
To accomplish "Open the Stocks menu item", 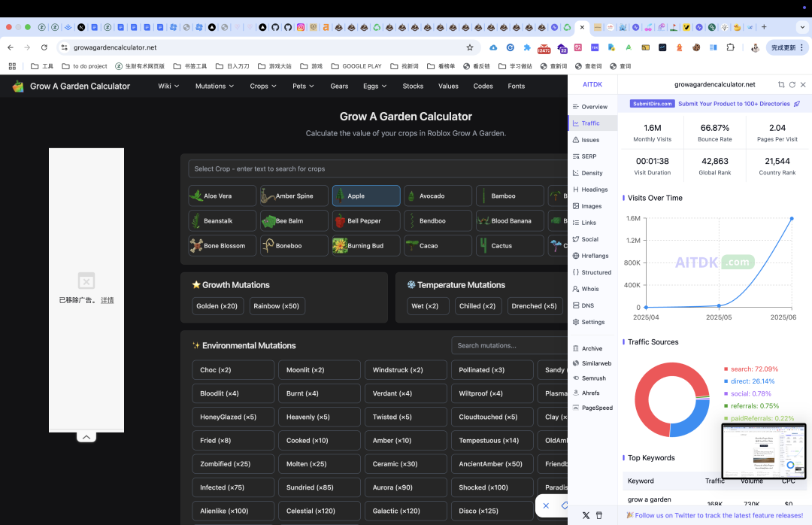I will pyautogui.click(x=413, y=86).
